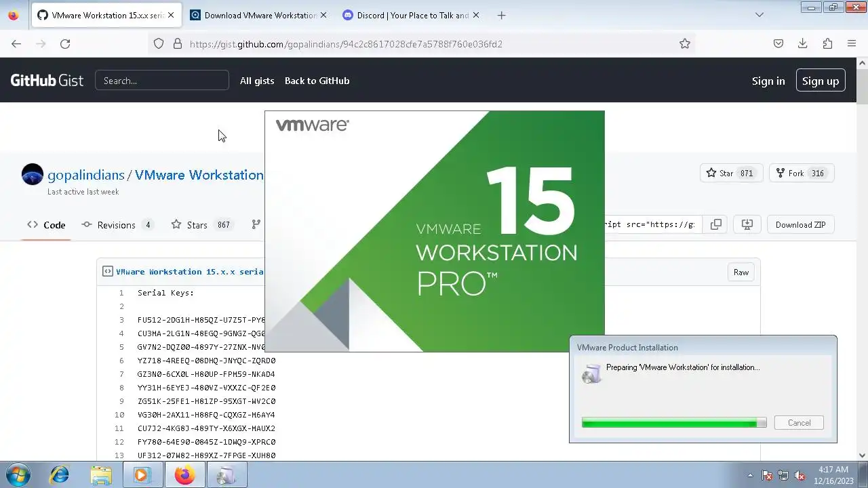868x488 pixels.
Task: Click the code file icon beside the filename
Action: point(107,272)
